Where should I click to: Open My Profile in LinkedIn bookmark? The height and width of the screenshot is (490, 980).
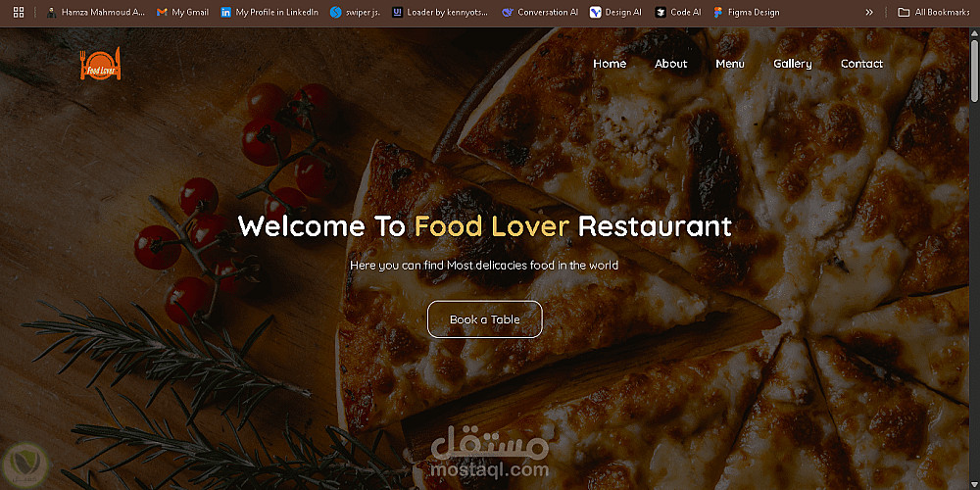269,12
